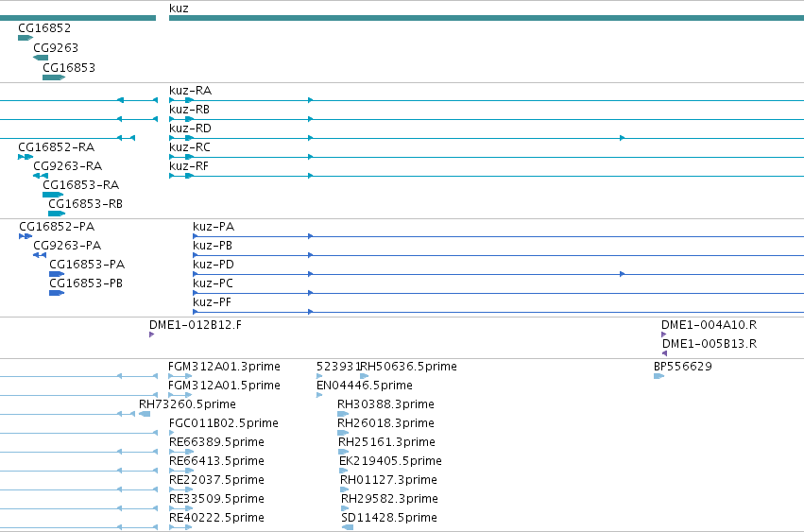Open the kuz-RF transcript label
This screenshot has height=532, width=804.
(189, 166)
